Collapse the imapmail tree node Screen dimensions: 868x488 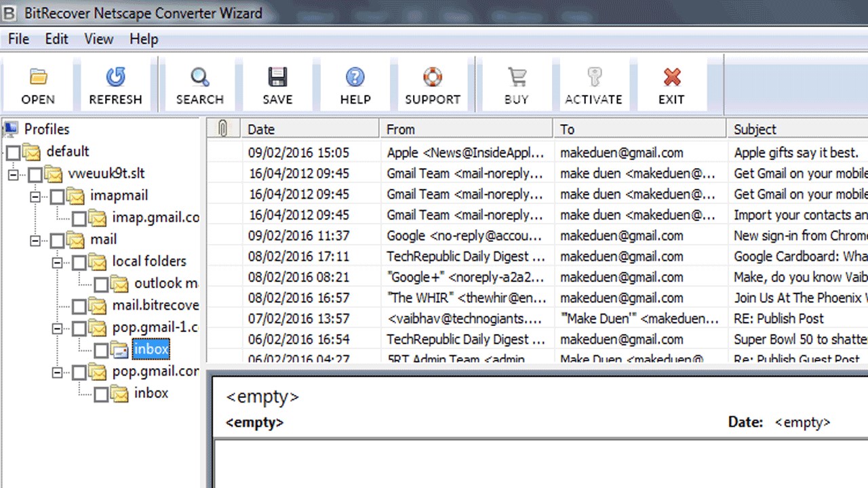[x=35, y=196]
